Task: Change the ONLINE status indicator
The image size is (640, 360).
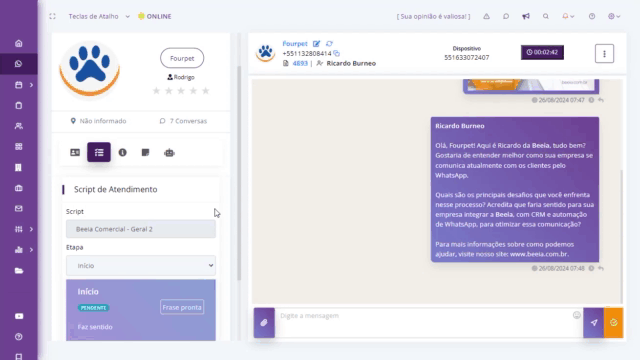Action: [155, 16]
